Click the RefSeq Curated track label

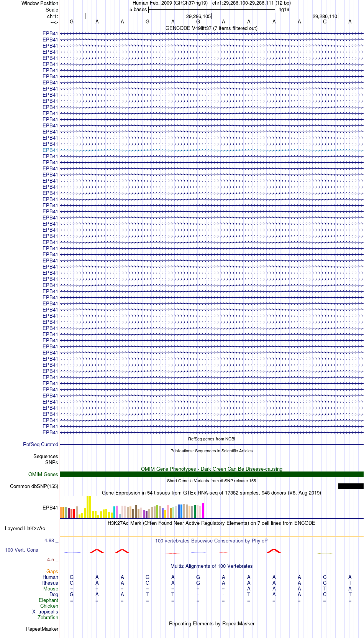(x=41, y=445)
